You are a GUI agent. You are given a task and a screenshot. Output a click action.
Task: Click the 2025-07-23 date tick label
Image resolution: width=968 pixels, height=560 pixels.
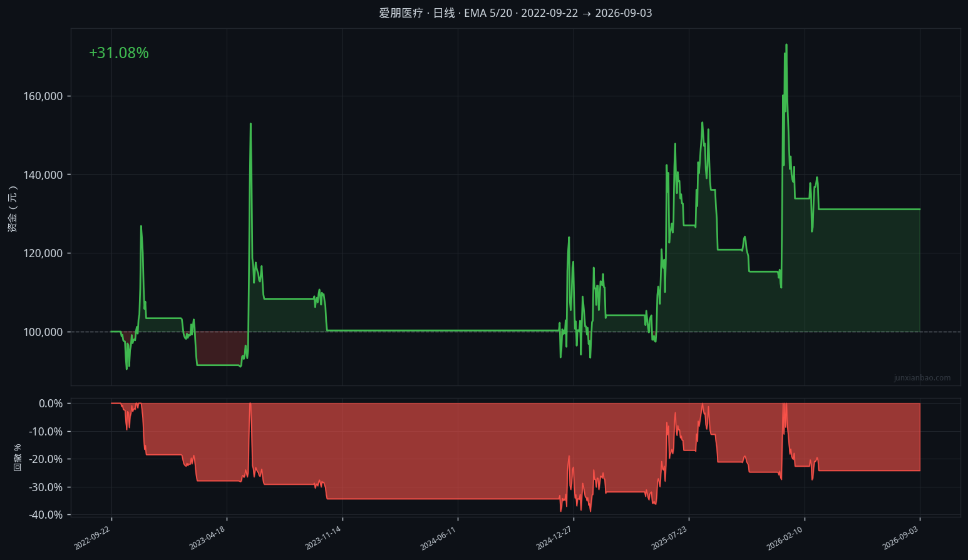[x=669, y=538]
